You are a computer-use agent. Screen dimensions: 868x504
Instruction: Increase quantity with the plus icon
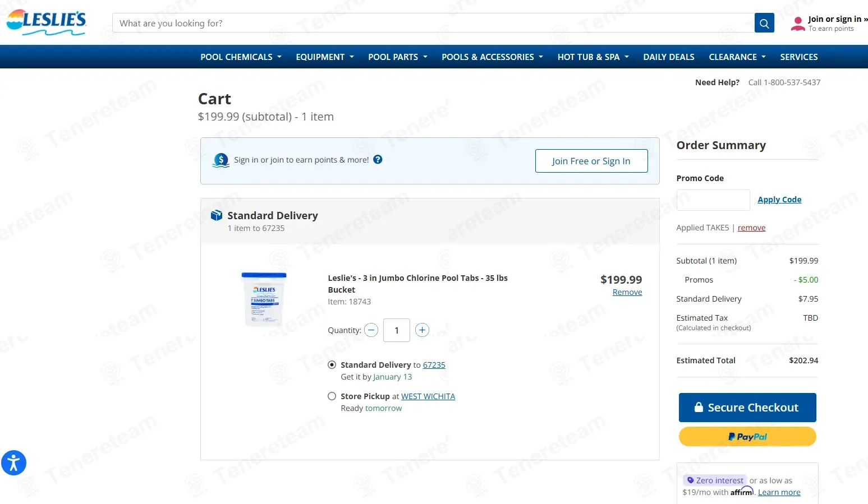click(x=422, y=330)
